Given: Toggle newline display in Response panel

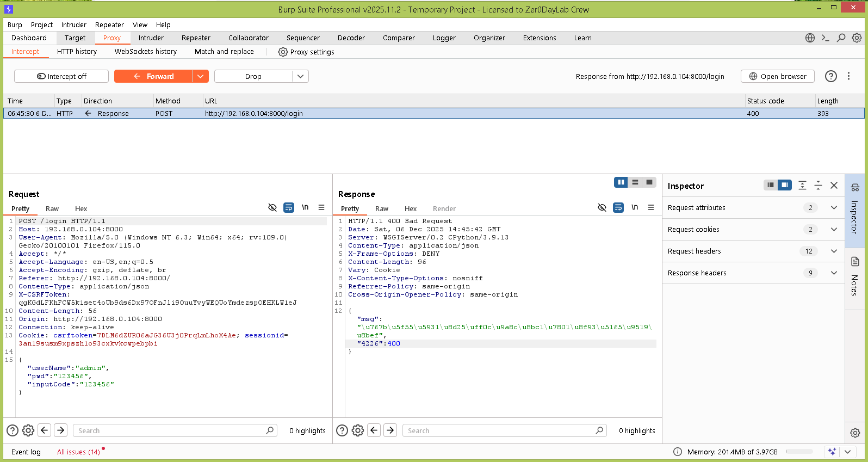Looking at the screenshot, I should point(635,207).
